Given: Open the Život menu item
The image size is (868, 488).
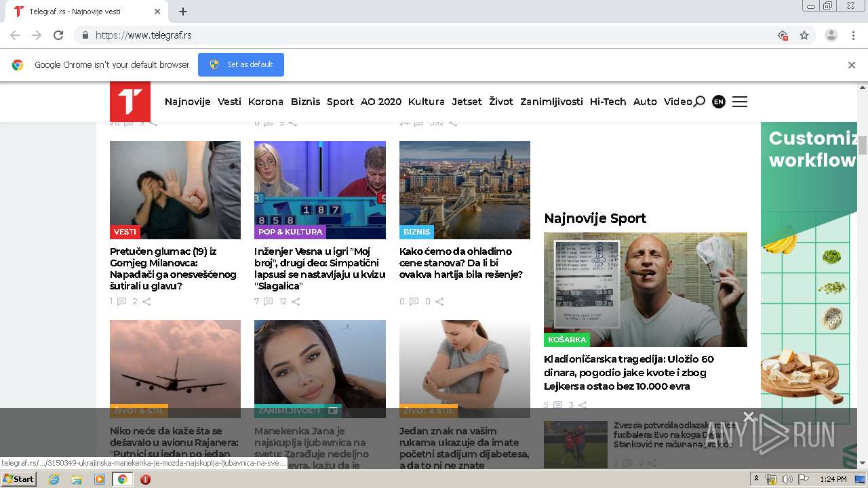Looking at the screenshot, I should click(x=501, y=102).
